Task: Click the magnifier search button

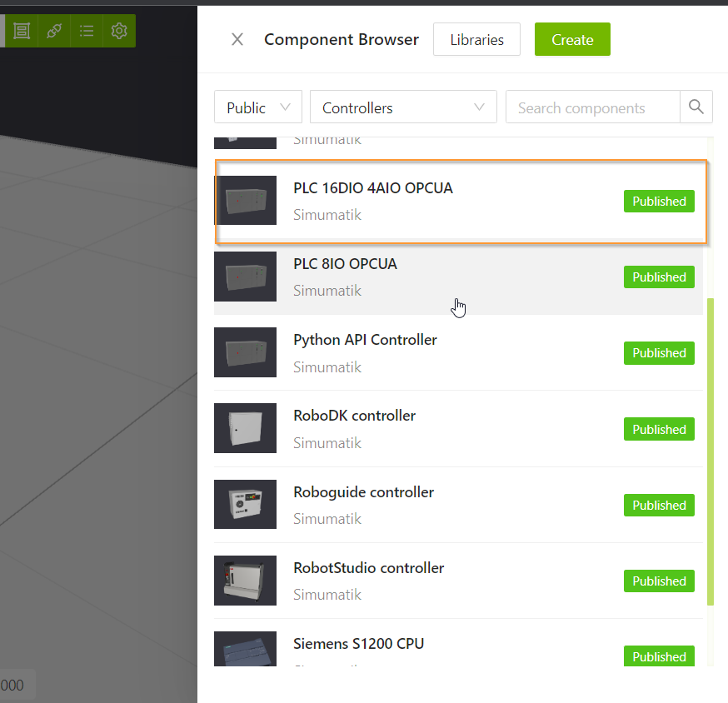Action: coord(696,107)
